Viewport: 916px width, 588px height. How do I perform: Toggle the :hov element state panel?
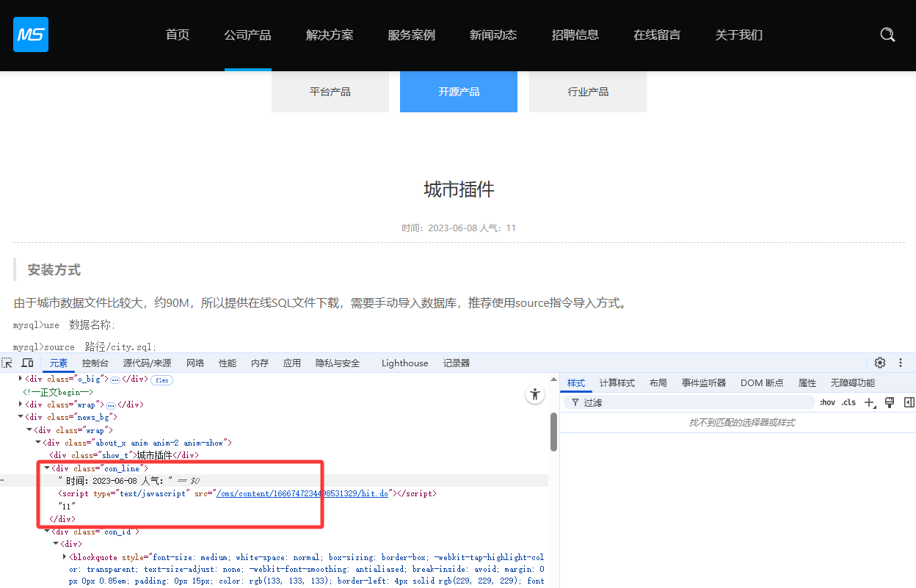[827, 402]
